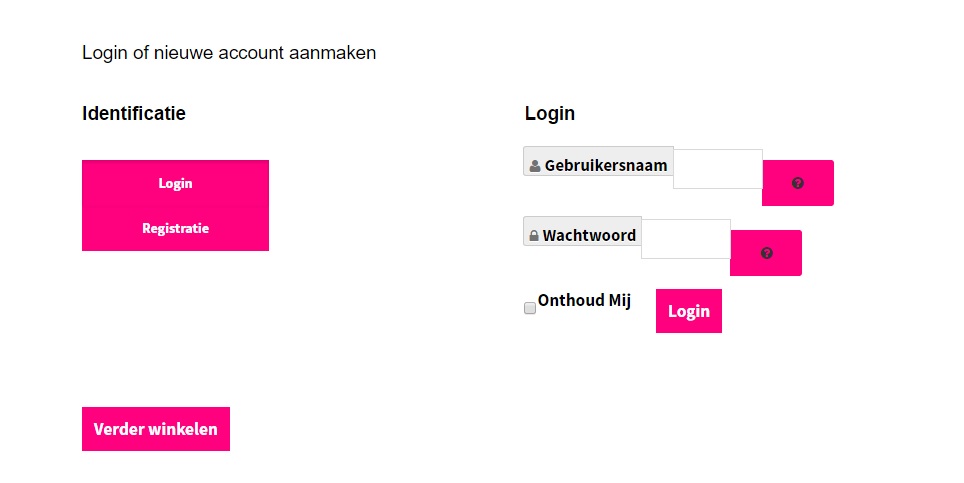Open the username help question mark

[797, 183]
